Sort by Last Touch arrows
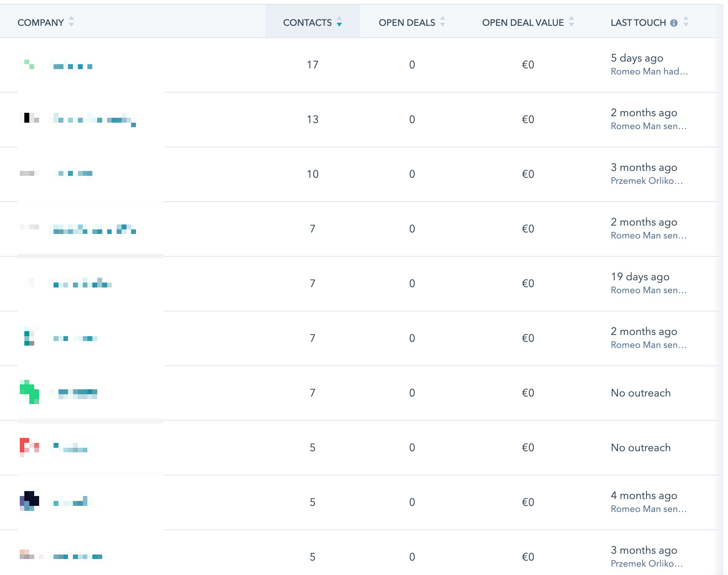728x575 pixels. (685, 22)
